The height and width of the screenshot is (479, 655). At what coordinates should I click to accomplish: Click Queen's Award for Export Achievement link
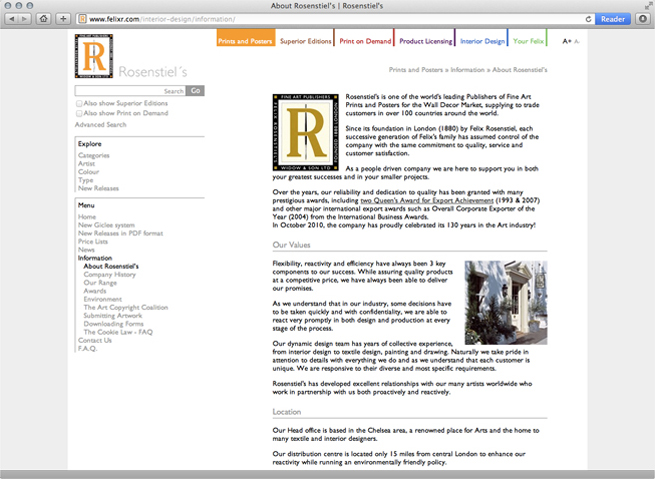pyautogui.click(x=427, y=200)
